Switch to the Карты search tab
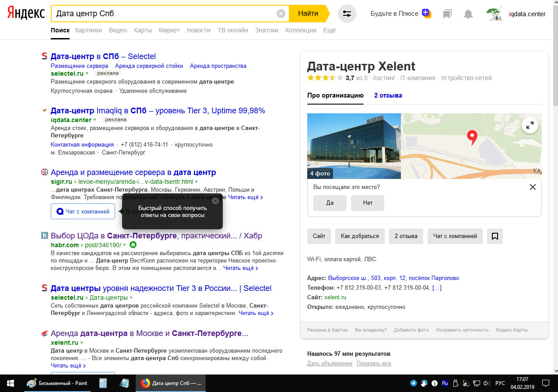 pyautogui.click(x=143, y=30)
